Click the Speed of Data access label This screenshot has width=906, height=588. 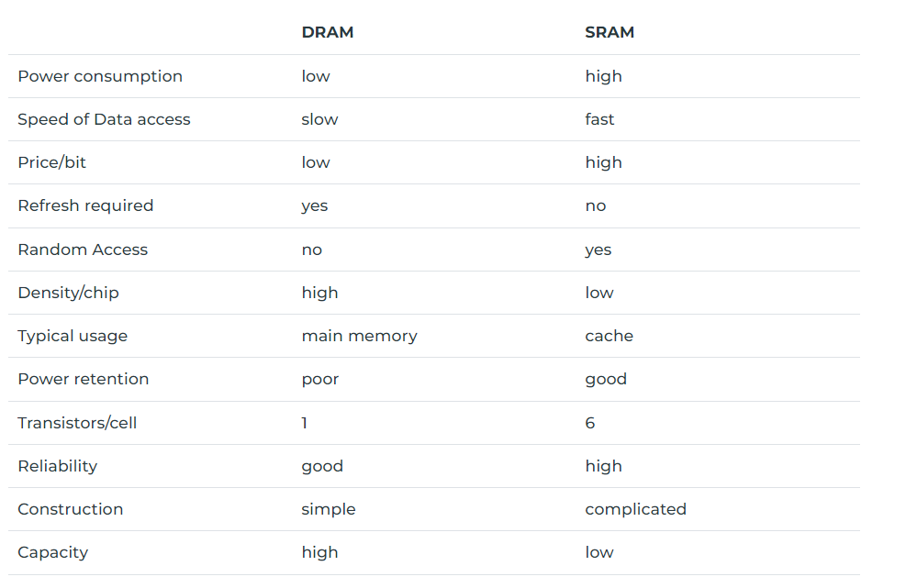click(x=104, y=119)
